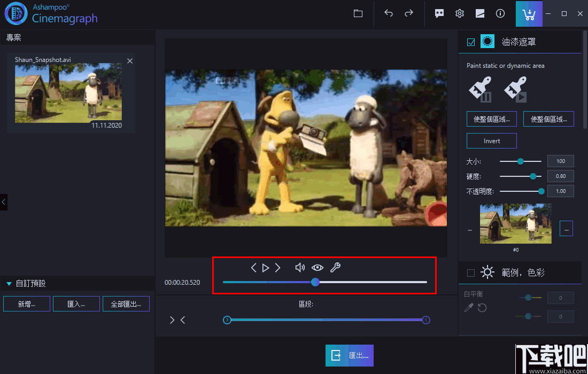The width and height of the screenshot is (588, 374).
Task: Click the Invert button
Action: coord(491,141)
